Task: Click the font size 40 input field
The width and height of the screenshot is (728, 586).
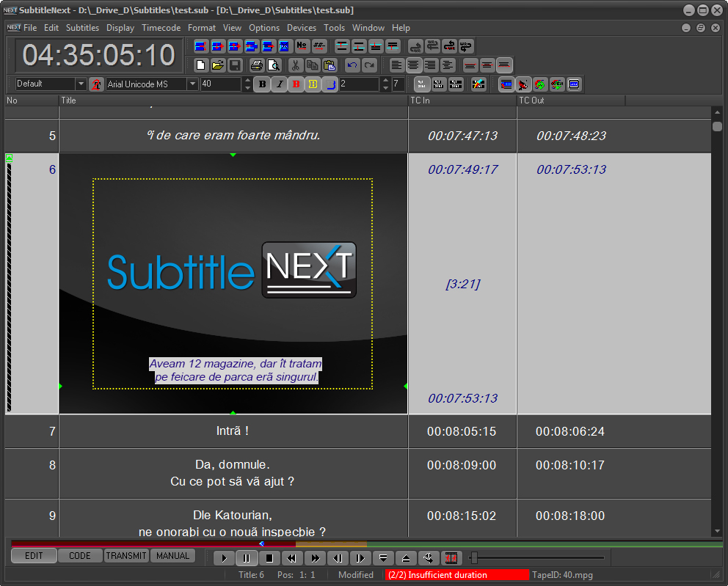Action: click(x=221, y=84)
